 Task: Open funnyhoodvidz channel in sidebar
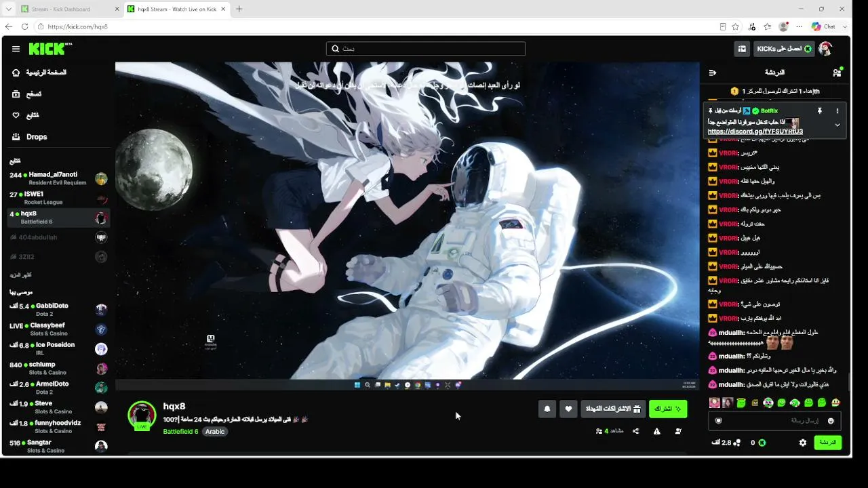pyautogui.click(x=58, y=427)
